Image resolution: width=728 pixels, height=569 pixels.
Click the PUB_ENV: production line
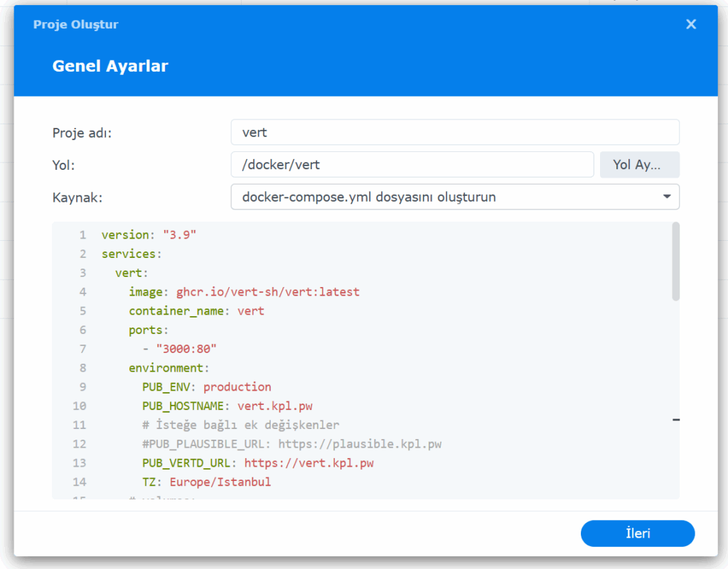[x=206, y=387]
